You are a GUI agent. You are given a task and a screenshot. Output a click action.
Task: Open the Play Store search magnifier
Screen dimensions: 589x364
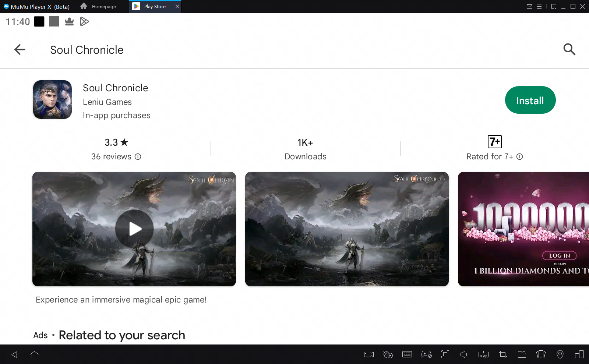[x=569, y=49]
